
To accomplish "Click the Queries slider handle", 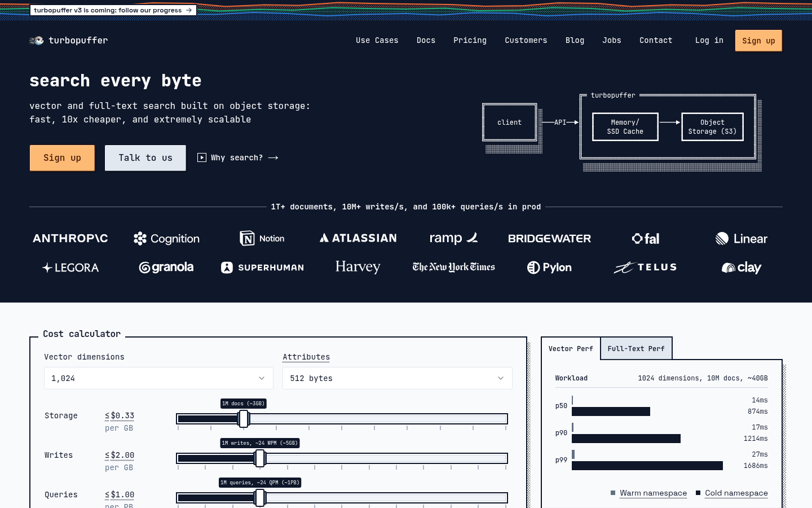I will point(260,498).
